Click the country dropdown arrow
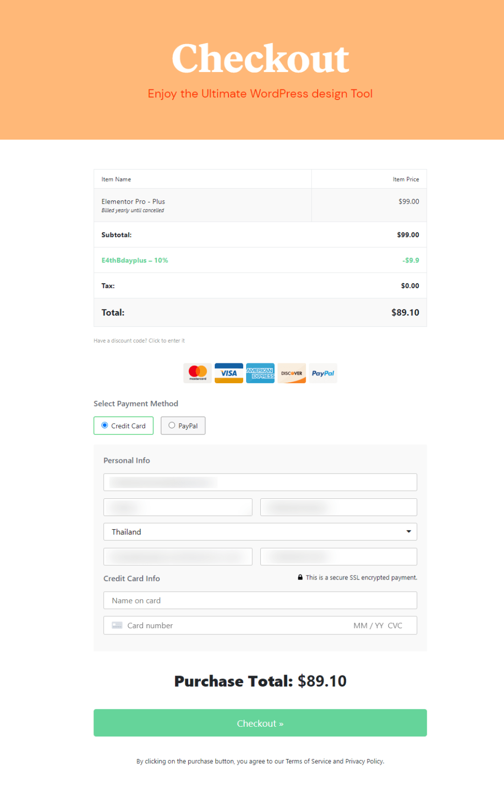This screenshot has width=504, height=812. point(409,532)
